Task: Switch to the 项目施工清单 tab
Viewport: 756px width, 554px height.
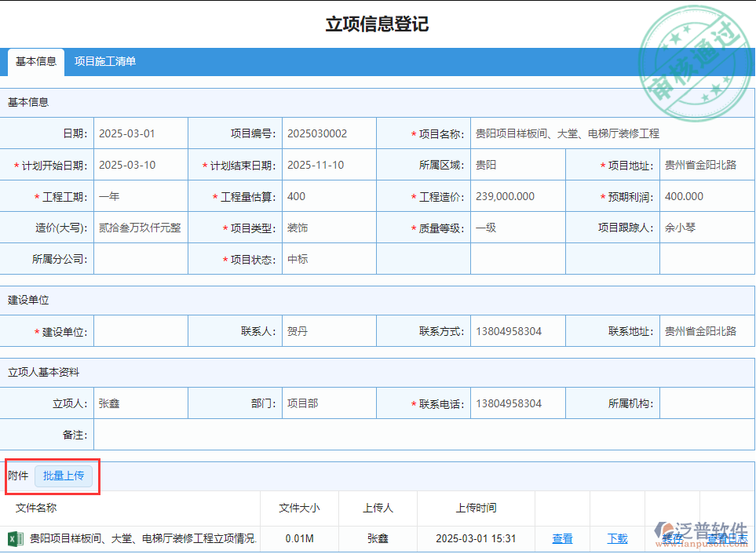Action: (x=104, y=61)
